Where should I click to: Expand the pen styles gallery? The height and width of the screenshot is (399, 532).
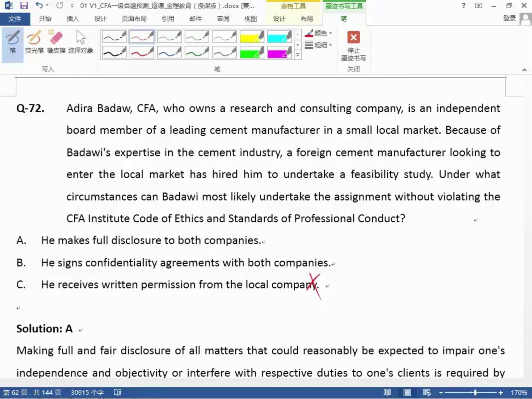pos(298,55)
